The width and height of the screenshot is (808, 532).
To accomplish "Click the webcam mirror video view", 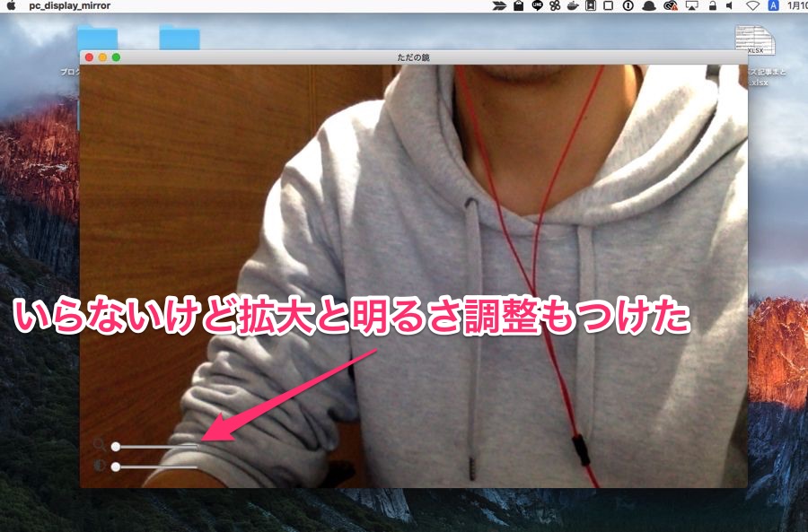I will pyautogui.click(x=413, y=275).
